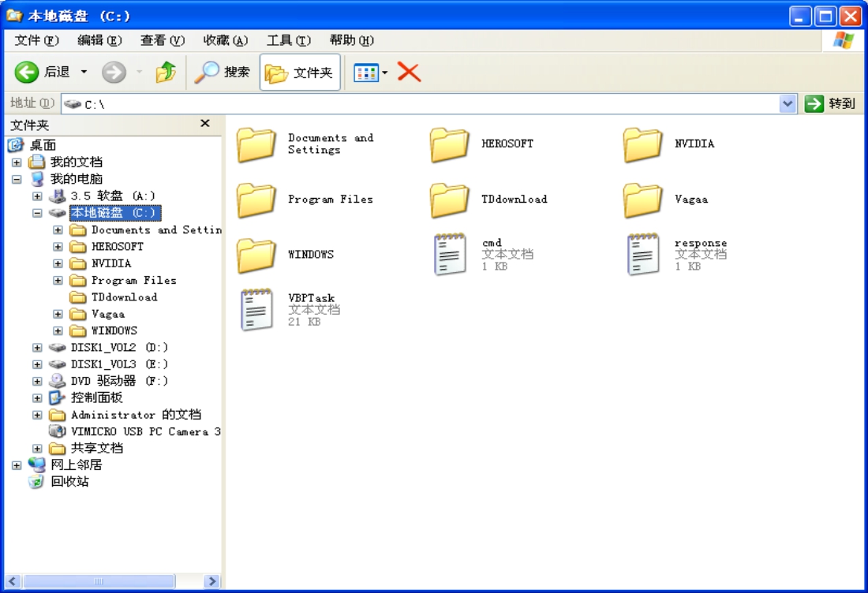868x593 pixels.
Task: Open the Views dropdown arrow
Action: tap(385, 73)
